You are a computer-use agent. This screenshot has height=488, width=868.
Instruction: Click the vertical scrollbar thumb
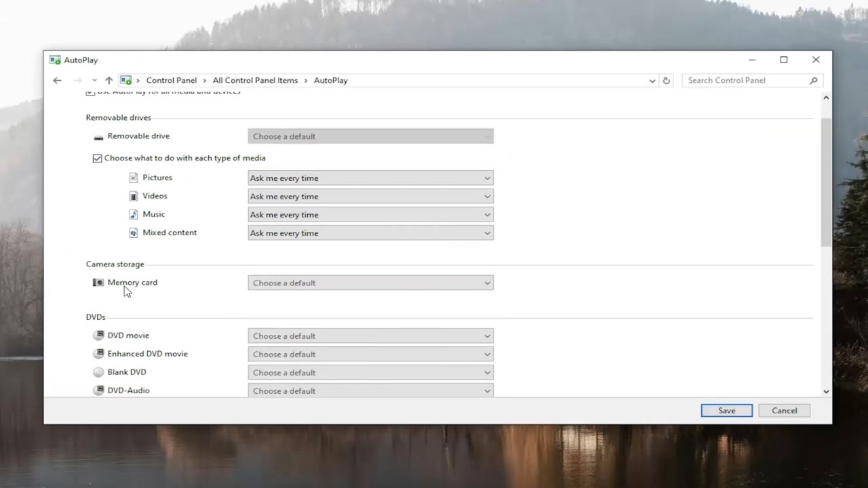point(826,182)
